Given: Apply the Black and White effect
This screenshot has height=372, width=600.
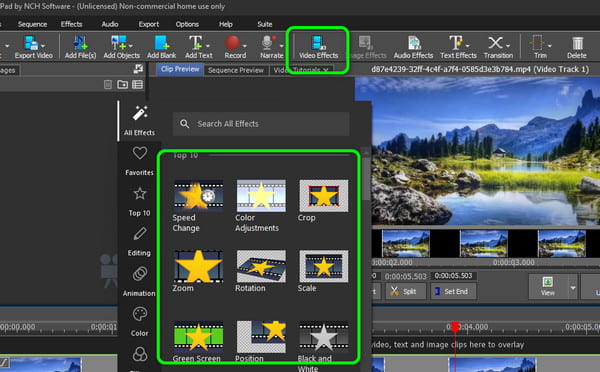Looking at the screenshot, I should pyautogui.click(x=323, y=346).
